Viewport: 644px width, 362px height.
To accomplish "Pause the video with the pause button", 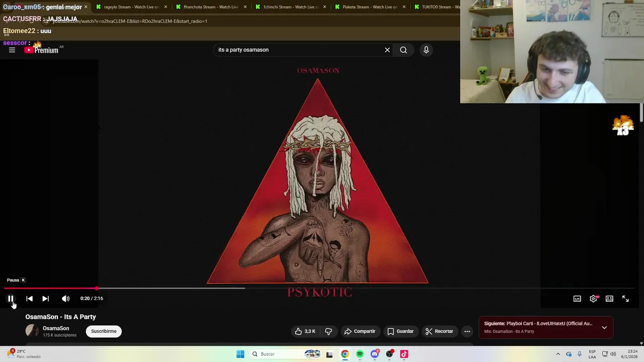I will coord(11,299).
